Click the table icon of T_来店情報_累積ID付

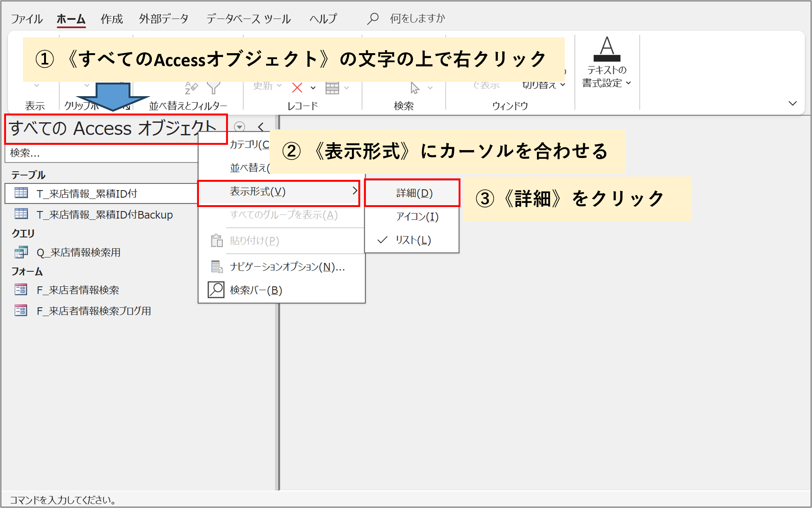21,193
